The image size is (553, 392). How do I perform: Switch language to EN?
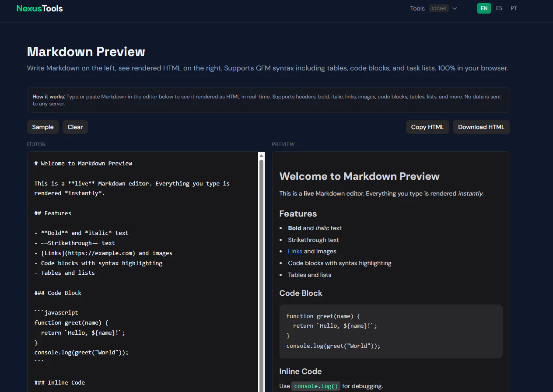tap(484, 8)
